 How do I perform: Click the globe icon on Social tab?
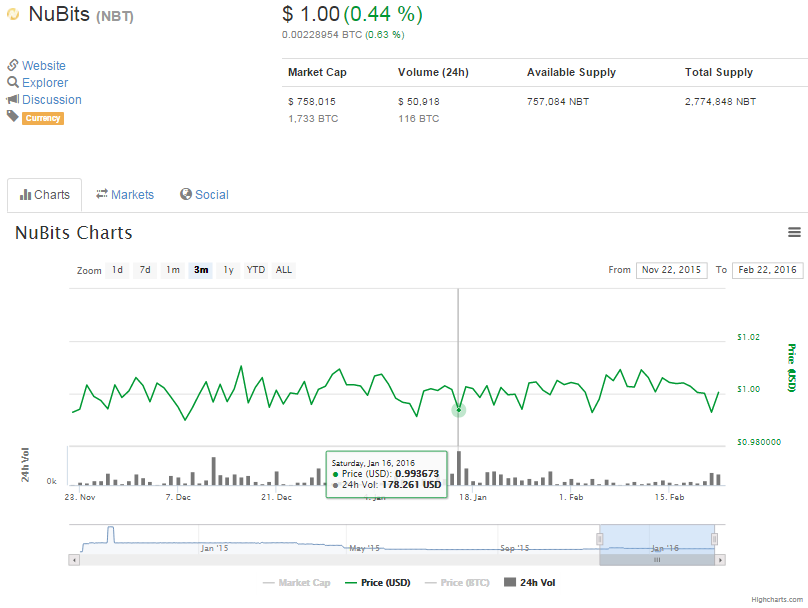click(186, 194)
